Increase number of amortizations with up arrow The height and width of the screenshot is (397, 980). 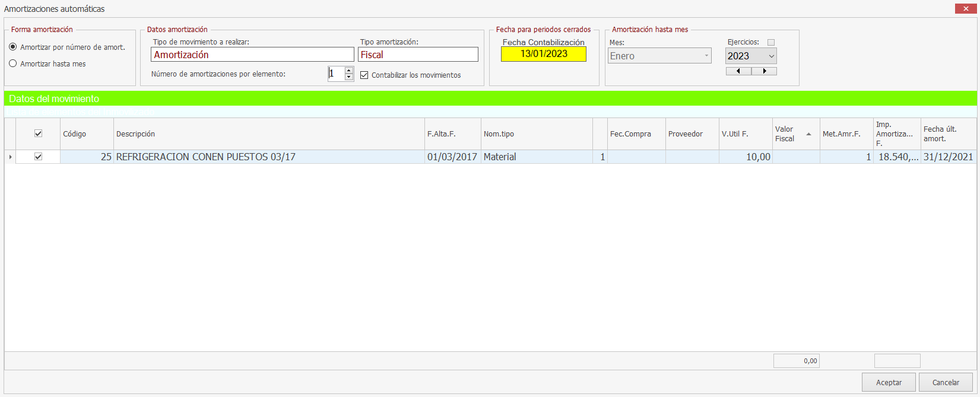click(349, 71)
